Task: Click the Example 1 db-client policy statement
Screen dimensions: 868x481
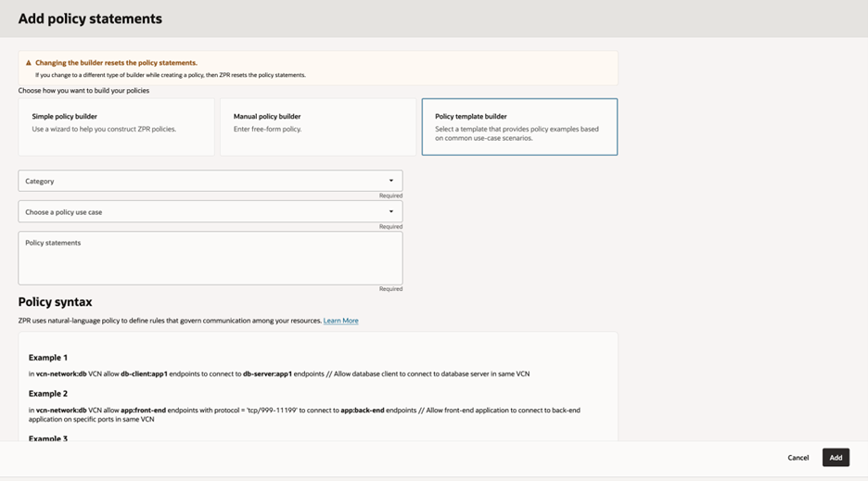Action: pyautogui.click(x=278, y=373)
